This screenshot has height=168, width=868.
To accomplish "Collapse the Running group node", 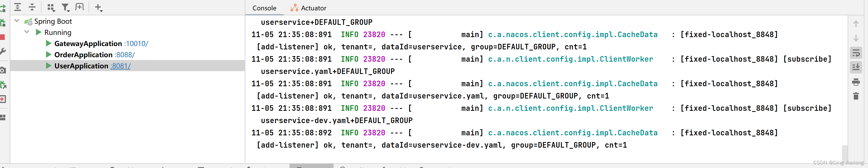I will [27, 32].
